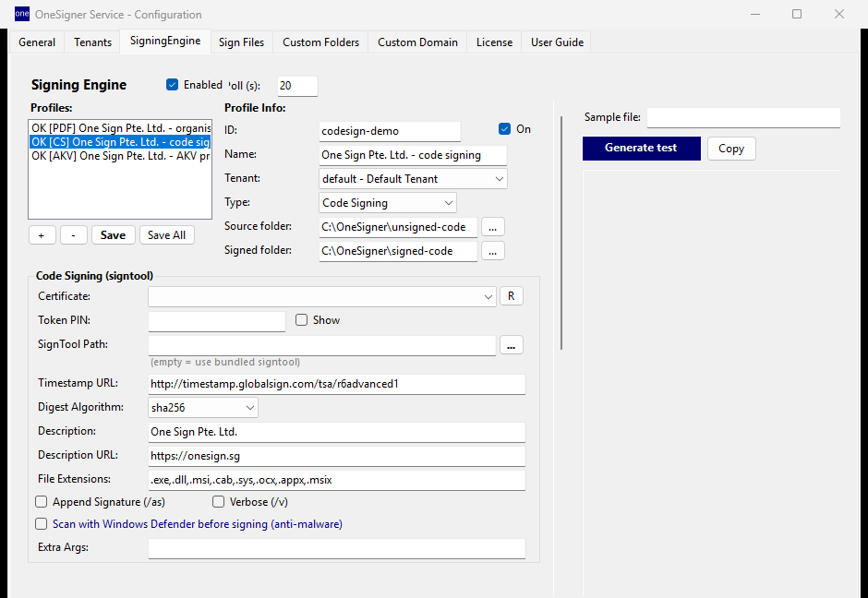Image resolution: width=868 pixels, height=598 pixels.
Task: Close the OneSigner Configuration window
Action: coord(839,14)
